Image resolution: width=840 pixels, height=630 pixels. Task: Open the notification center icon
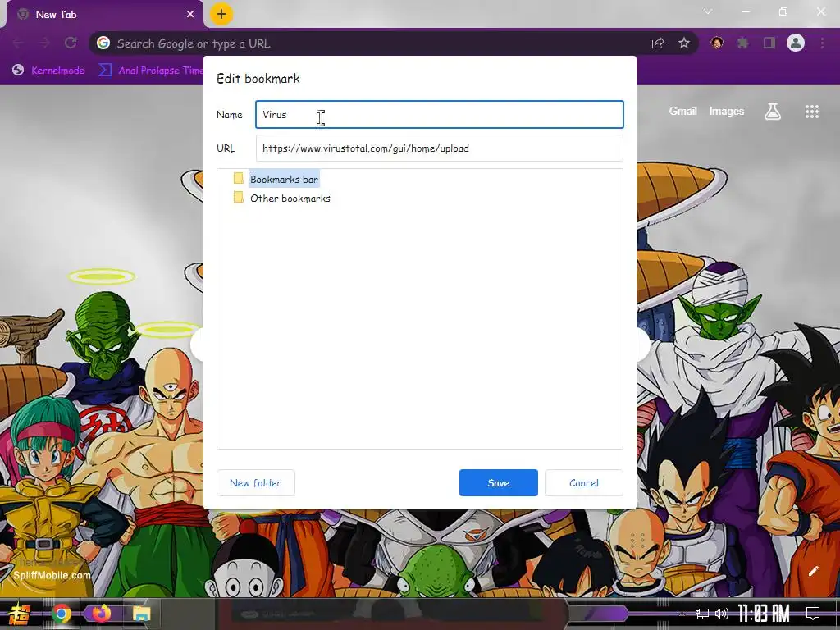click(813, 613)
